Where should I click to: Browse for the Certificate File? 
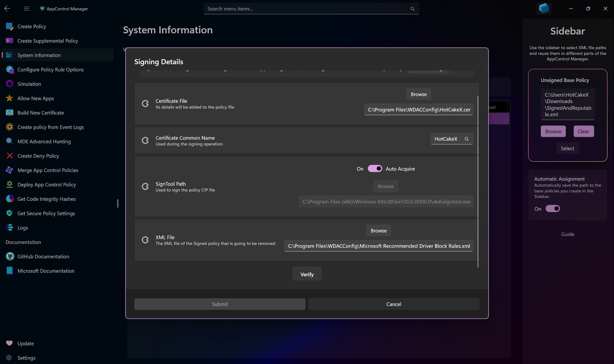tap(418, 94)
